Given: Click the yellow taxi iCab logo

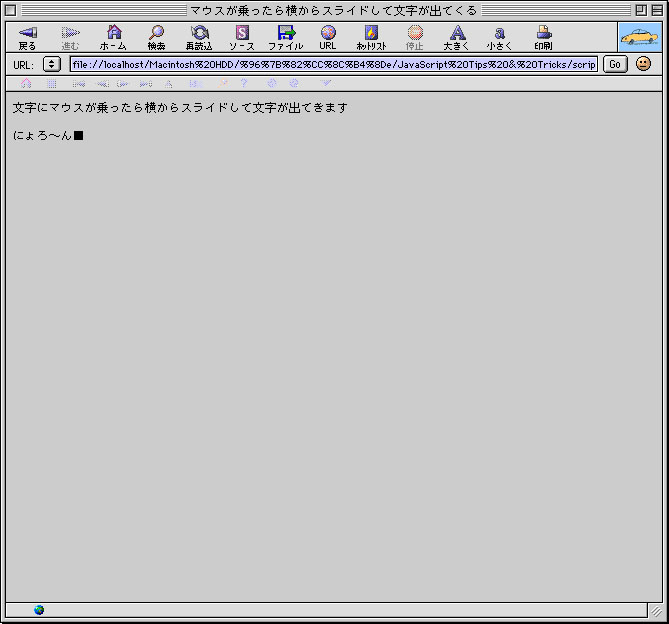Looking at the screenshot, I should coord(640,38).
